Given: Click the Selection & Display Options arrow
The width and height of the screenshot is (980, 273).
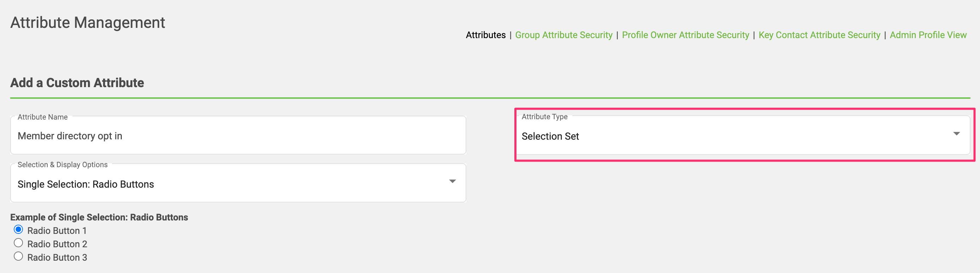Looking at the screenshot, I should (452, 181).
